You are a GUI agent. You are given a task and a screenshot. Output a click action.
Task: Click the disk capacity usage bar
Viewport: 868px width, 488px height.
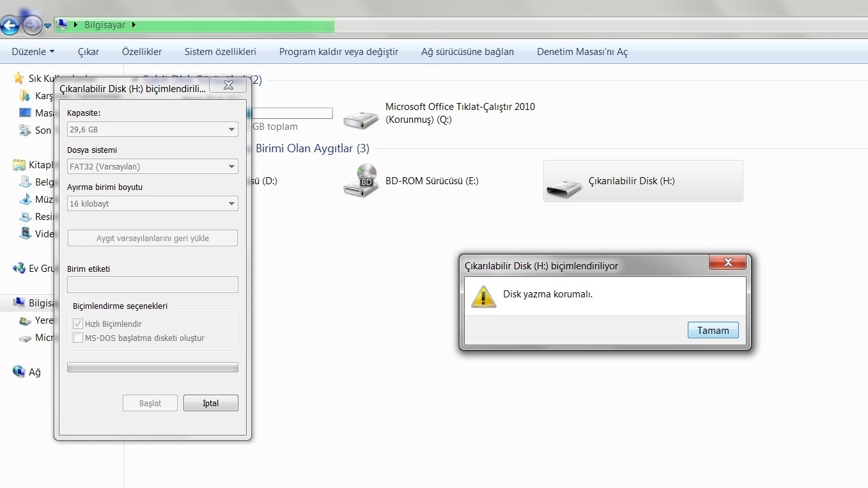(293, 113)
